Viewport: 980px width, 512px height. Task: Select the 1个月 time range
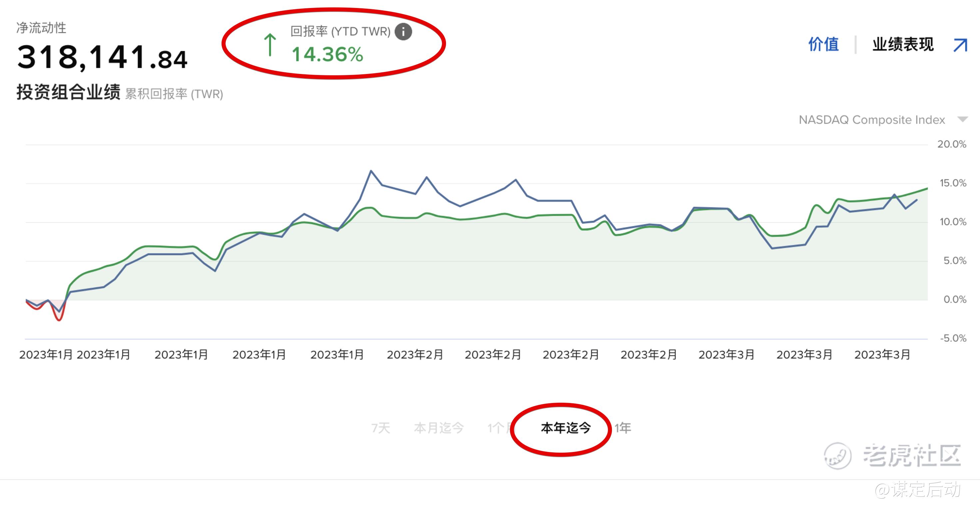click(499, 428)
